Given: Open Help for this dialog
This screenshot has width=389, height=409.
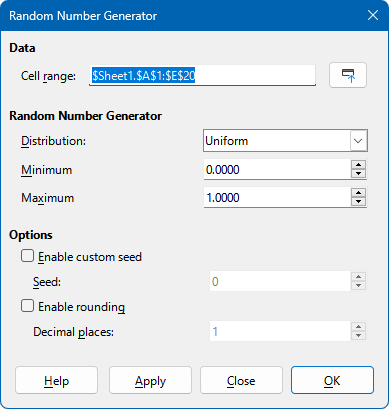Looking at the screenshot, I should tap(56, 380).
